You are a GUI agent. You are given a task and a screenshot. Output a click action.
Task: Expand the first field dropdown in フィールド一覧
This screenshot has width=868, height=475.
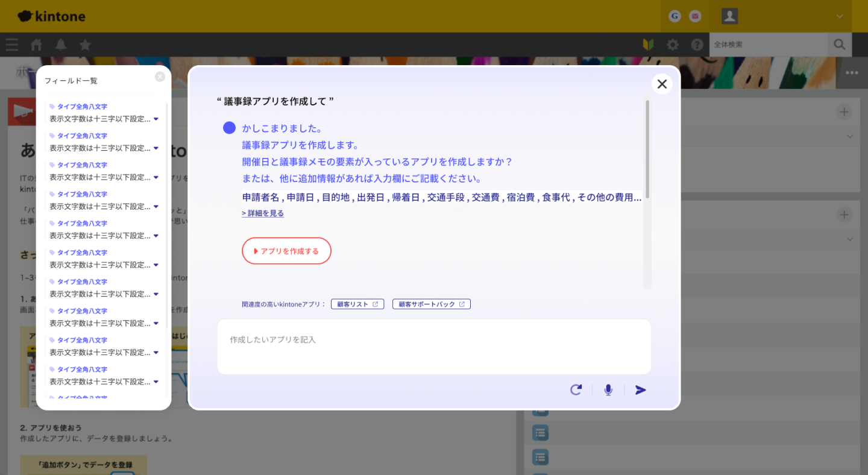click(156, 119)
